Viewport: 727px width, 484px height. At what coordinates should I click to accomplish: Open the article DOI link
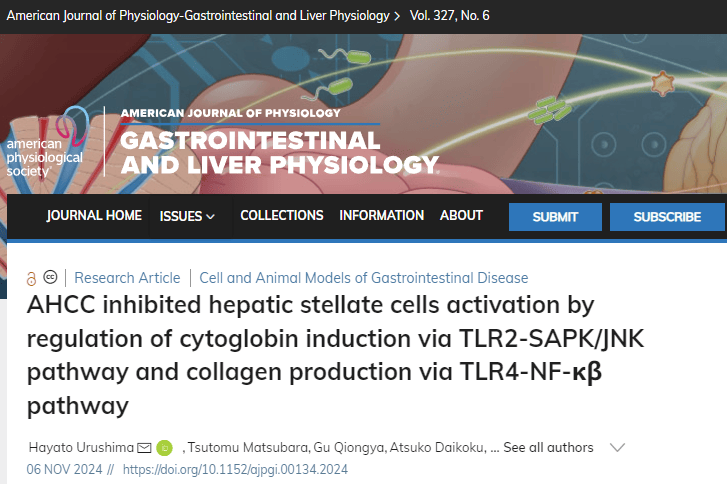click(x=235, y=468)
